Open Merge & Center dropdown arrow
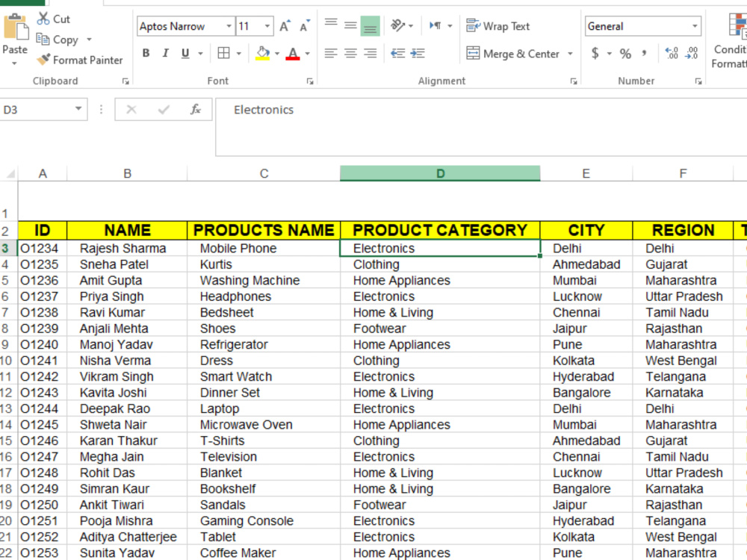 [570, 53]
